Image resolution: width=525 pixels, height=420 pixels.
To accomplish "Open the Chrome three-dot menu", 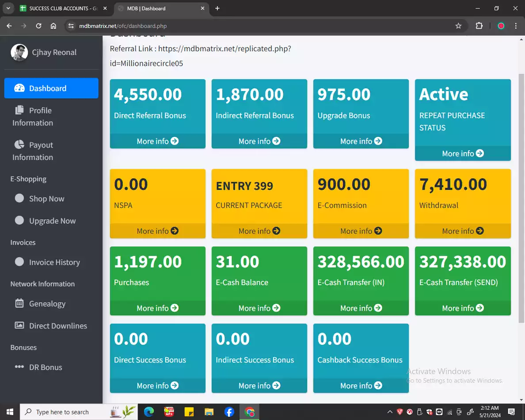I will click(516, 26).
